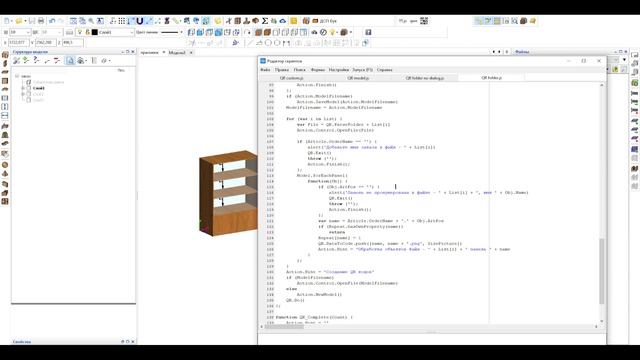This screenshot has width=640, height=360.
Task: Switch to the QR folder.js tab
Action: click(491, 78)
